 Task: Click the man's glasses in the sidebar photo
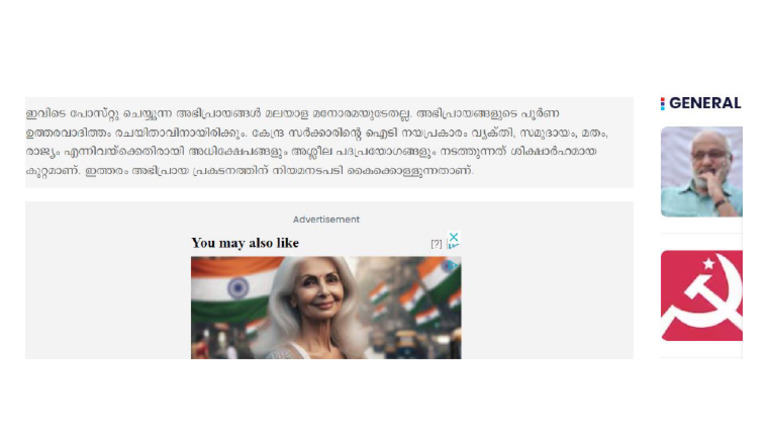pyautogui.click(x=709, y=155)
